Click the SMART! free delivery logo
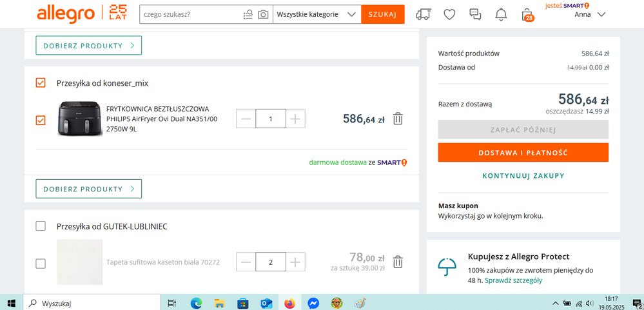This screenshot has height=310, width=644. [392, 162]
